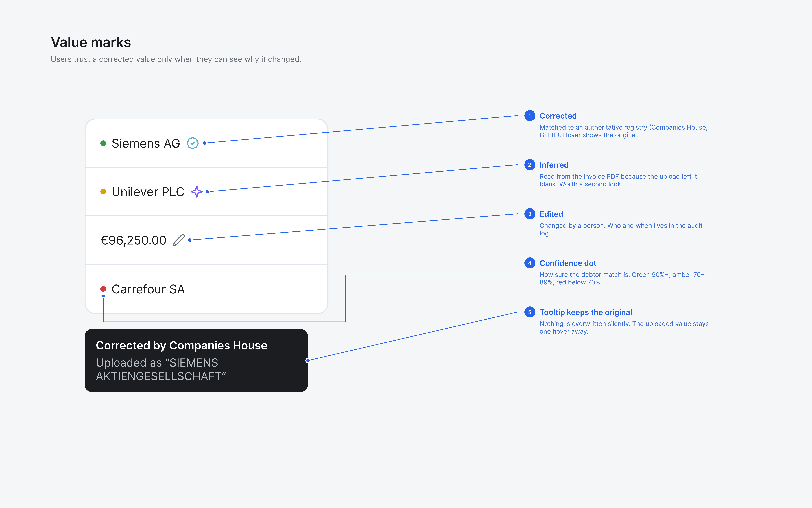Click the red confidence dot before Carrefour SA

[x=103, y=289]
